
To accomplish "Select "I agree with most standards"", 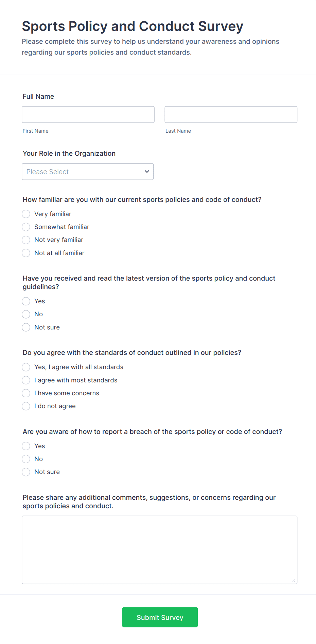I will 26,380.
